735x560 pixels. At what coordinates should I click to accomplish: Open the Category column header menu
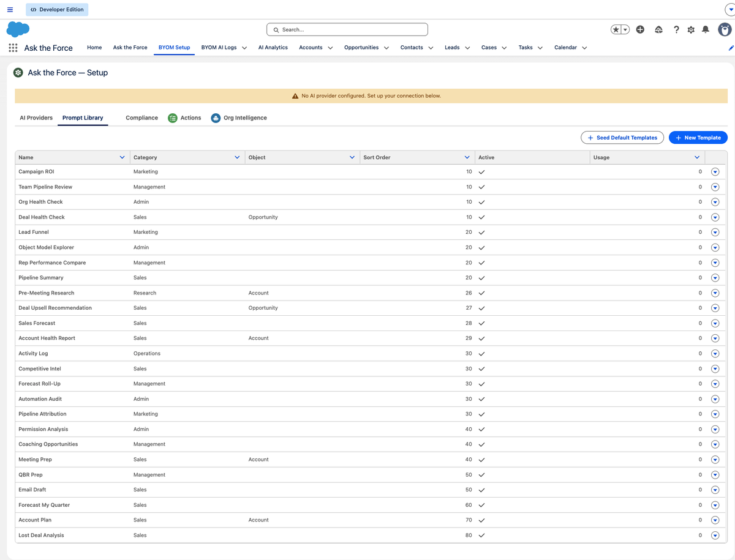coord(237,157)
